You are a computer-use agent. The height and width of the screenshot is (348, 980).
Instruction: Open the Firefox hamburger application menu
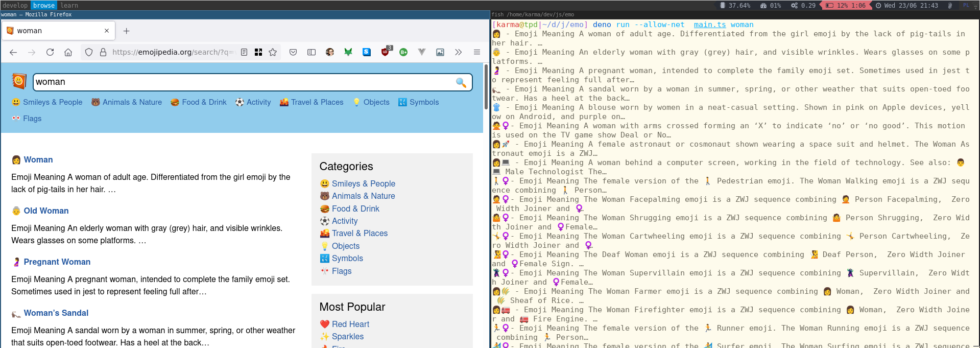click(x=476, y=52)
